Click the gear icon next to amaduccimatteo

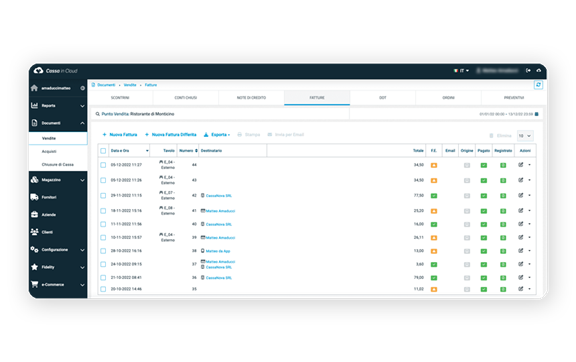82,88
